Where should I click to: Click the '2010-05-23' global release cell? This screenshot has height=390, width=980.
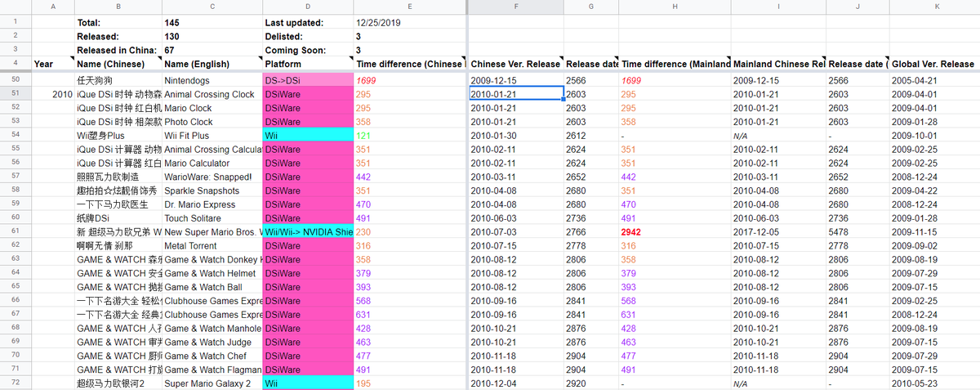[x=934, y=383]
